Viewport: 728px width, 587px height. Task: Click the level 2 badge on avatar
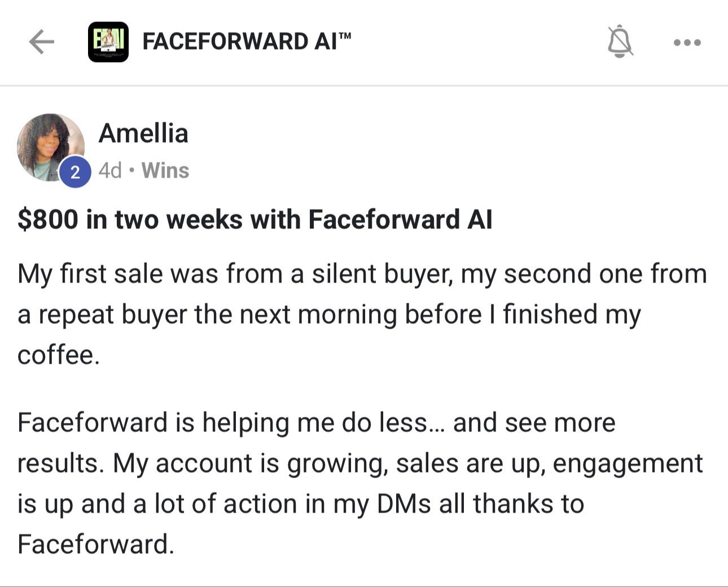74,172
